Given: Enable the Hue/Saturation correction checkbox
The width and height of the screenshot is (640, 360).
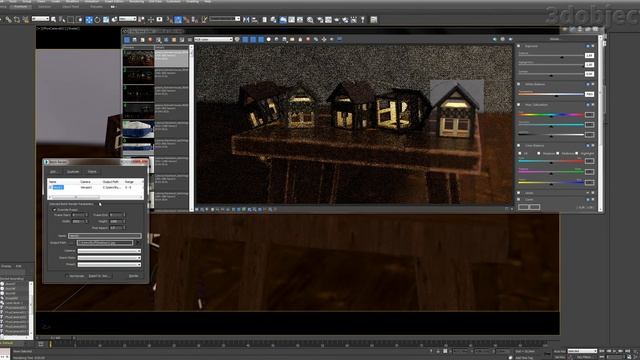Looking at the screenshot, I should [x=518, y=104].
